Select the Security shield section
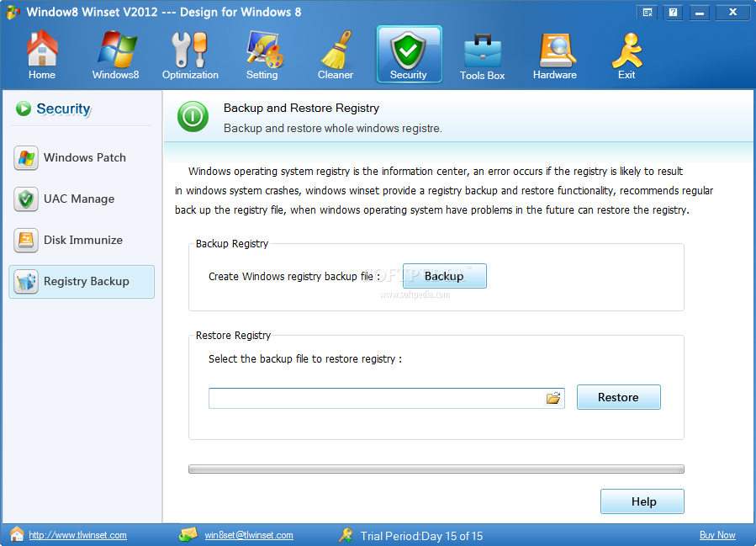Viewport: 756px width, 546px height. (409, 55)
